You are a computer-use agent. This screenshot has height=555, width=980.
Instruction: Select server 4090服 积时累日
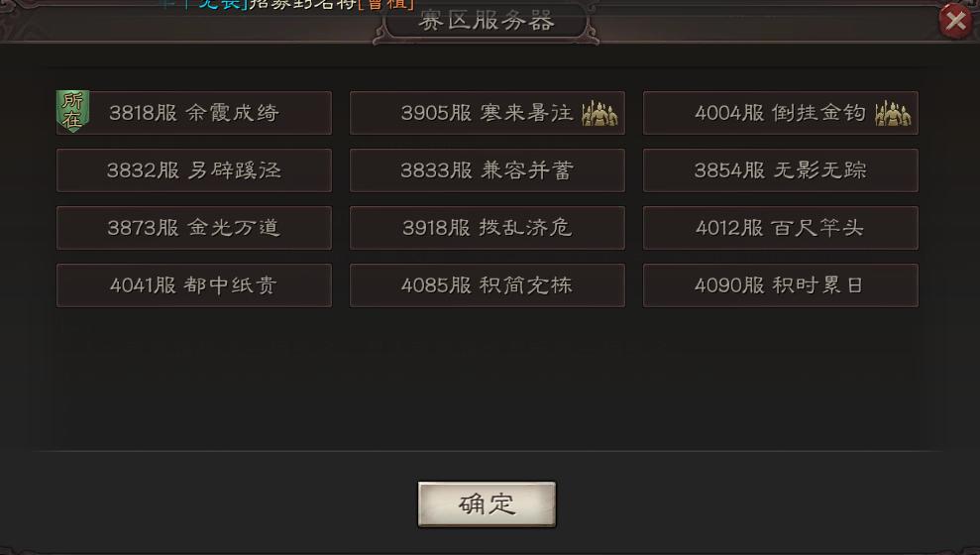tap(781, 285)
